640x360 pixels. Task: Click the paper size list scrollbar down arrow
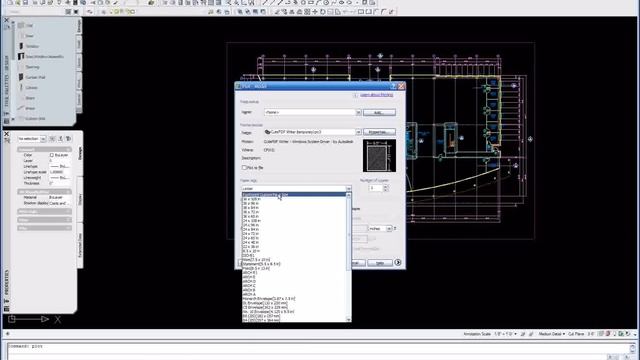click(x=349, y=319)
